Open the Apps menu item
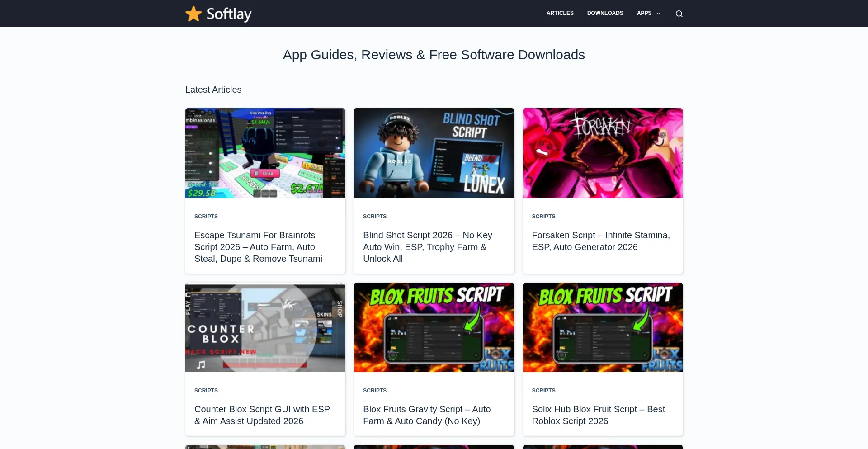The image size is (868, 449). click(x=644, y=13)
